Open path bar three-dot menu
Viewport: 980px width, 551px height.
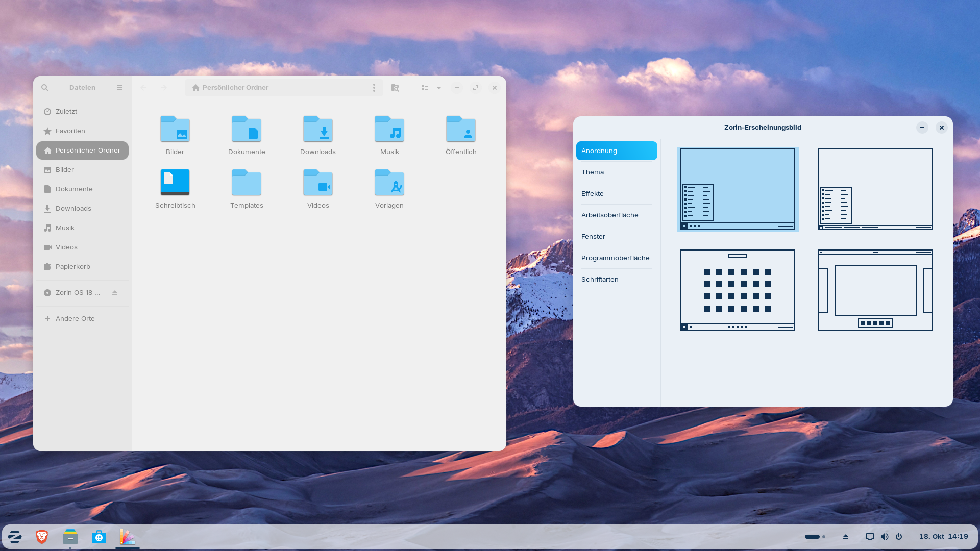[x=374, y=88]
